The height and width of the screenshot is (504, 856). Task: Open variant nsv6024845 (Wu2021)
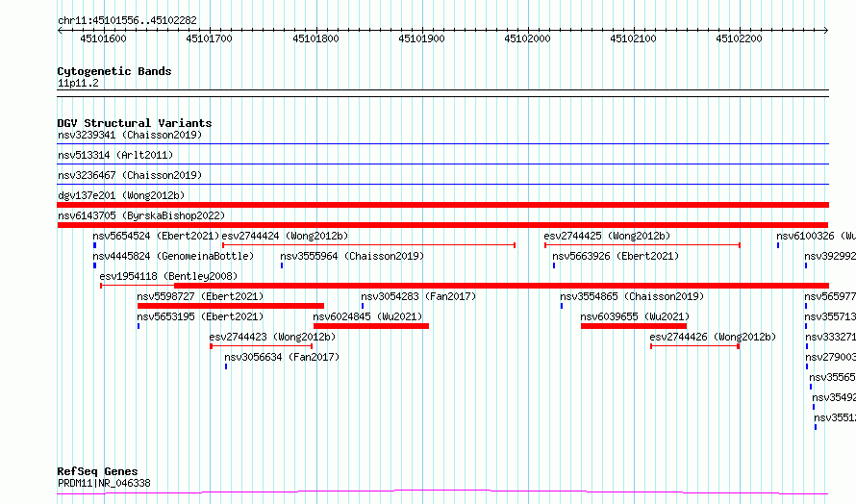[x=367, y=316]
